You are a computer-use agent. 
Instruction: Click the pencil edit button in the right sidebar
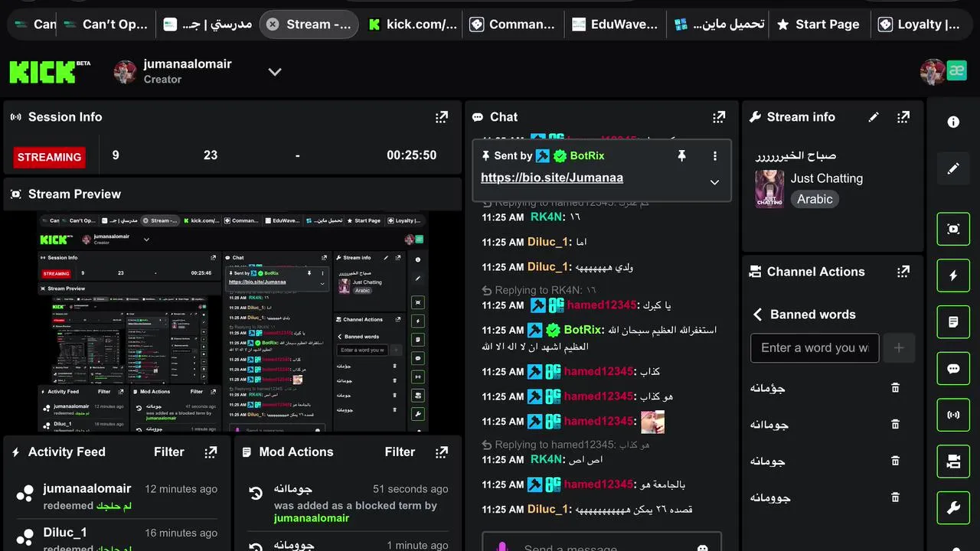[953, 168]
